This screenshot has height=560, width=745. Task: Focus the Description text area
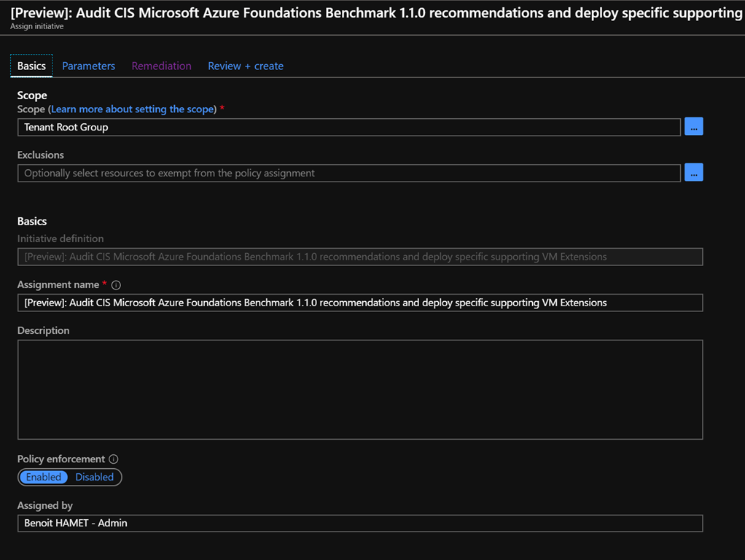[x=359, y=389]
